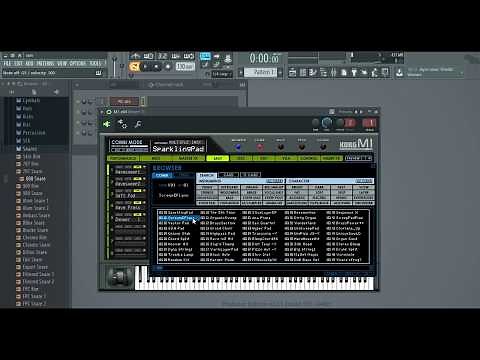Open the PATTERNS menu
The width and height of the screenshot is (480, 360).
click(x=45, y=63)
